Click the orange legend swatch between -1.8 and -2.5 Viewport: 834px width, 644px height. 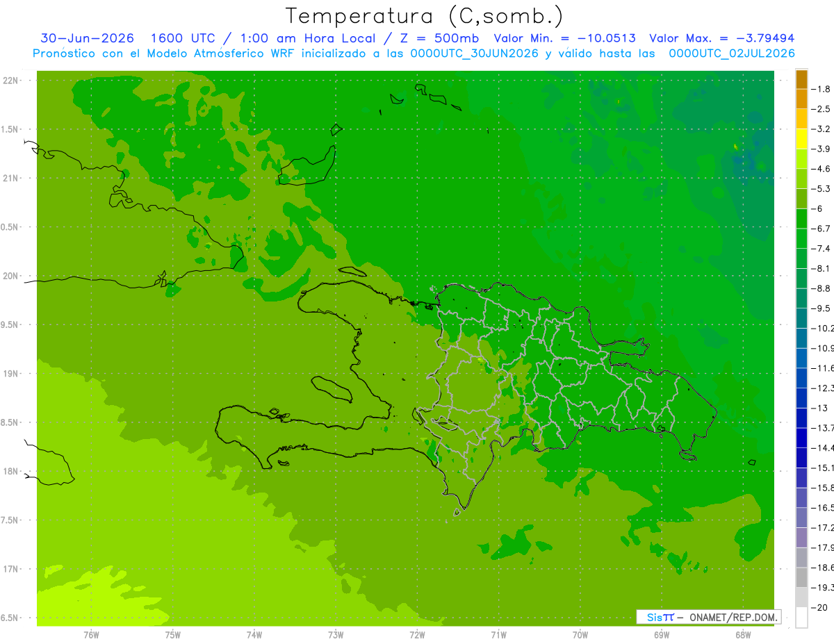[x=801, y=99]
